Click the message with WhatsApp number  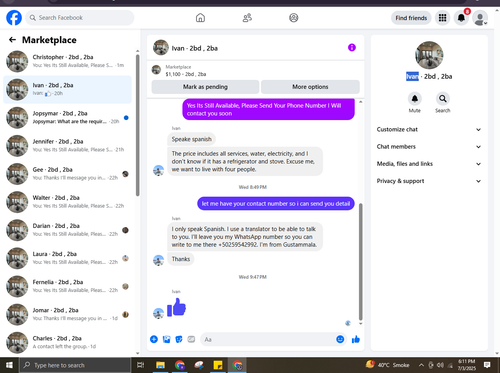pos(245,237)
